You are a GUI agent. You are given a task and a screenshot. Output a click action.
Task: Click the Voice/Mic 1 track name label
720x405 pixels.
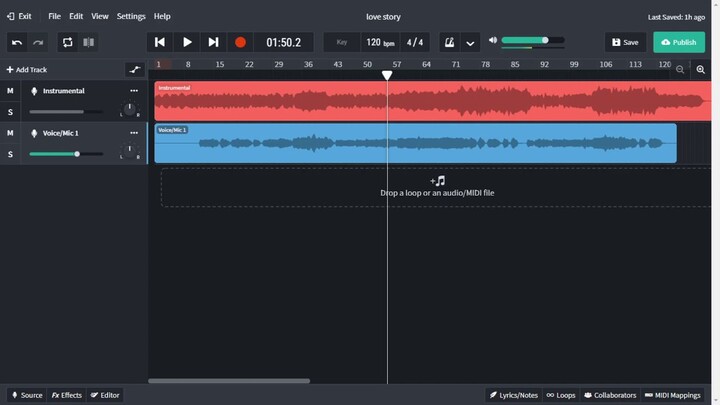(61, 133)
